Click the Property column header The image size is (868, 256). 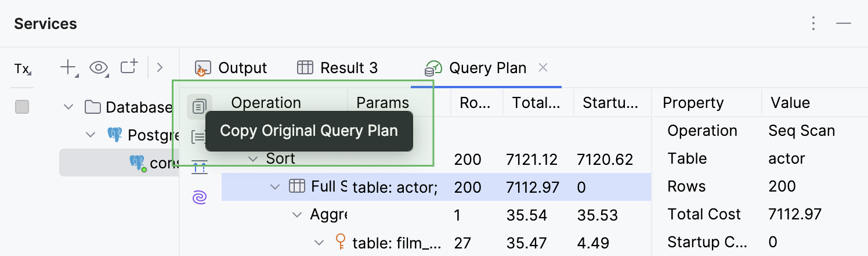693,103
